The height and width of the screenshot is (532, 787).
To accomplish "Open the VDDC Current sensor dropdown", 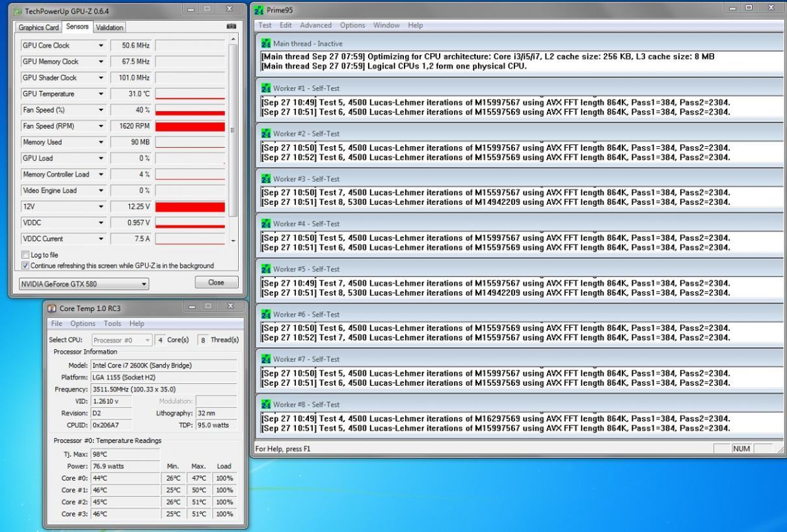I will [101, 239].
